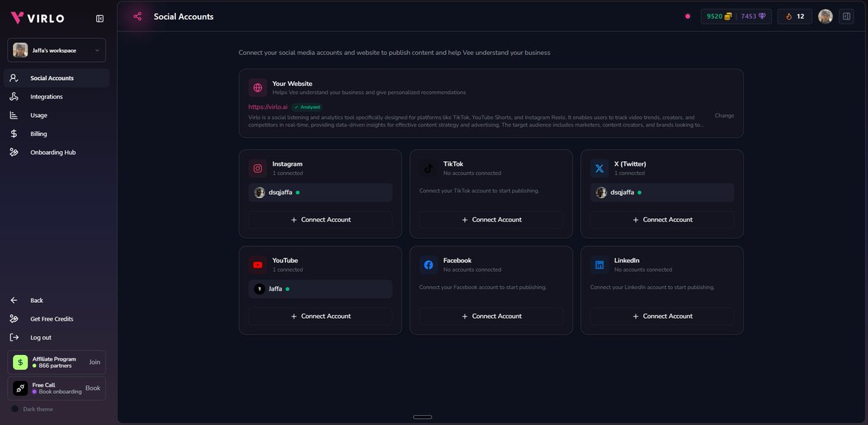Toggle the Dark theme switch
The height and width of the screenshot is (425, 868).
click(x=14, y=409)
